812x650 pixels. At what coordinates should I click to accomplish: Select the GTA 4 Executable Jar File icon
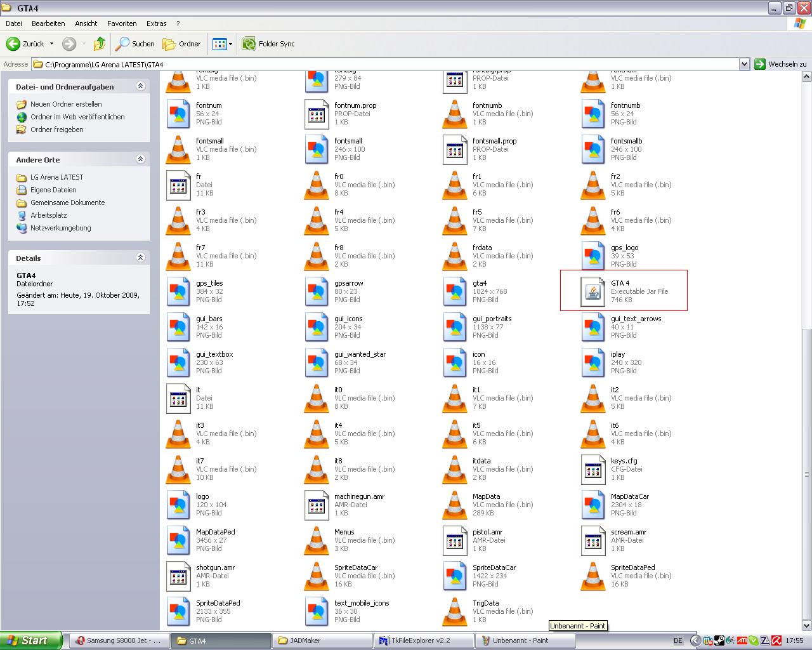(x=593, y=291)
